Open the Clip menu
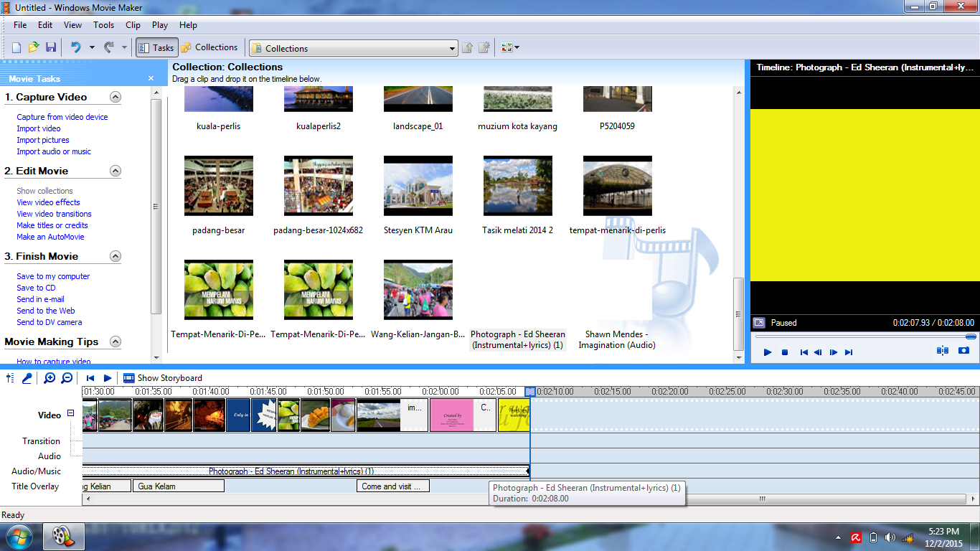This screenshot has width=980, height=551. point(133,25)
